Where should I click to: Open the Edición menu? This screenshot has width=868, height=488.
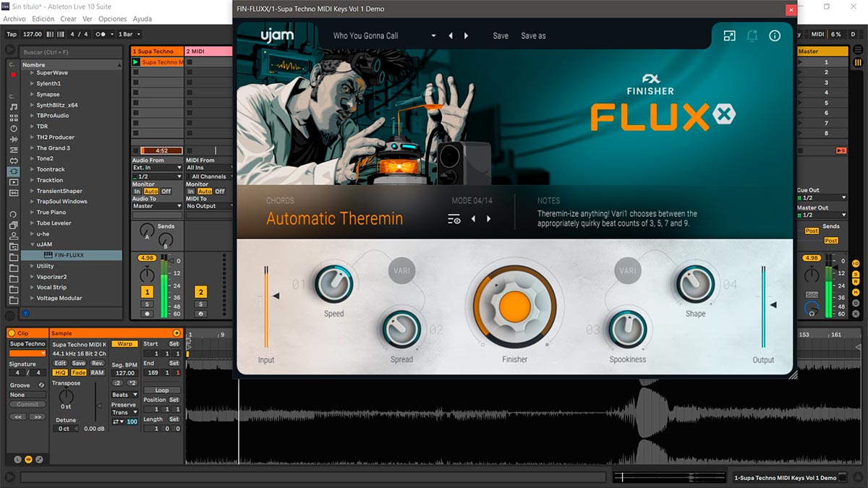[43, 19]
